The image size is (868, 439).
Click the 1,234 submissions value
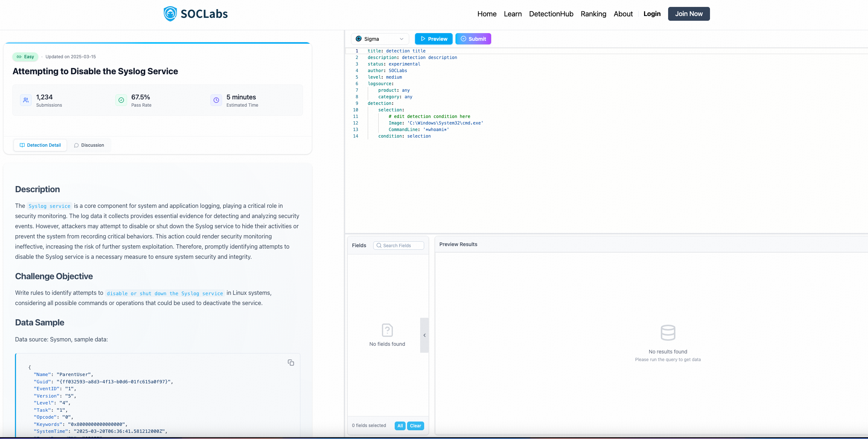pos(44,97)
